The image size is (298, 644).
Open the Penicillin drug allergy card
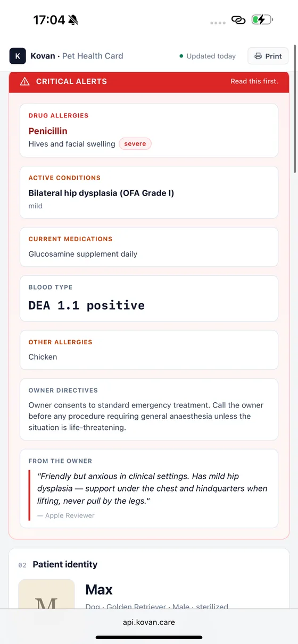click(x=149, y=130)
